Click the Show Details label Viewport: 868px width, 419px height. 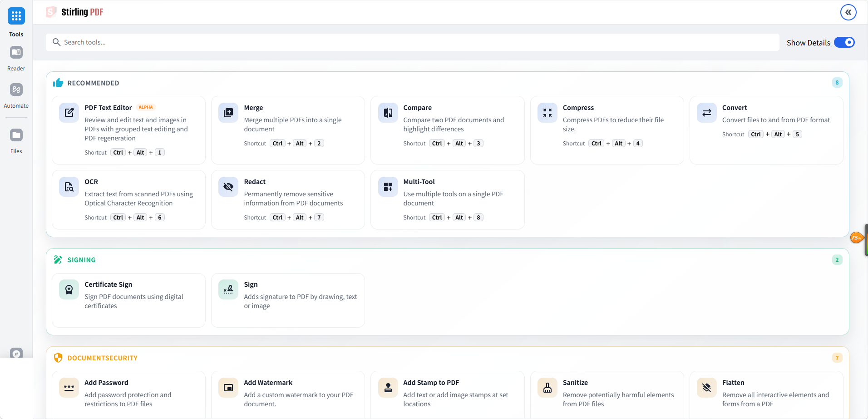[809, 43]
